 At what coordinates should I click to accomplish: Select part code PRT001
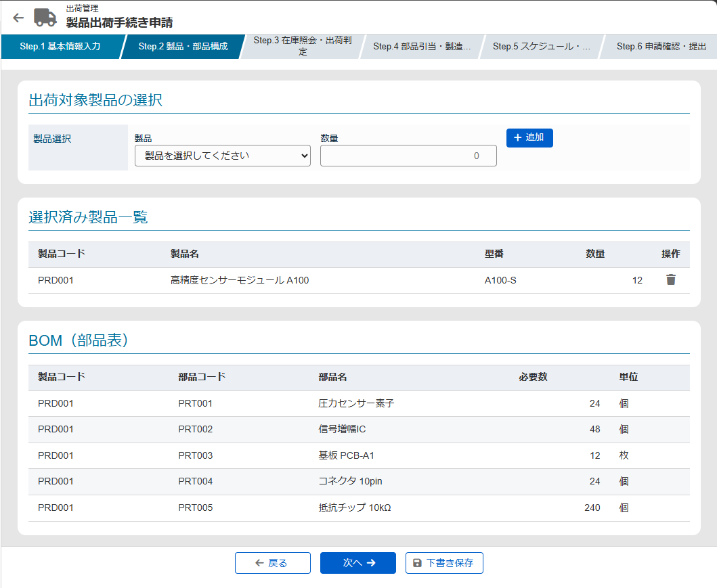195,403
